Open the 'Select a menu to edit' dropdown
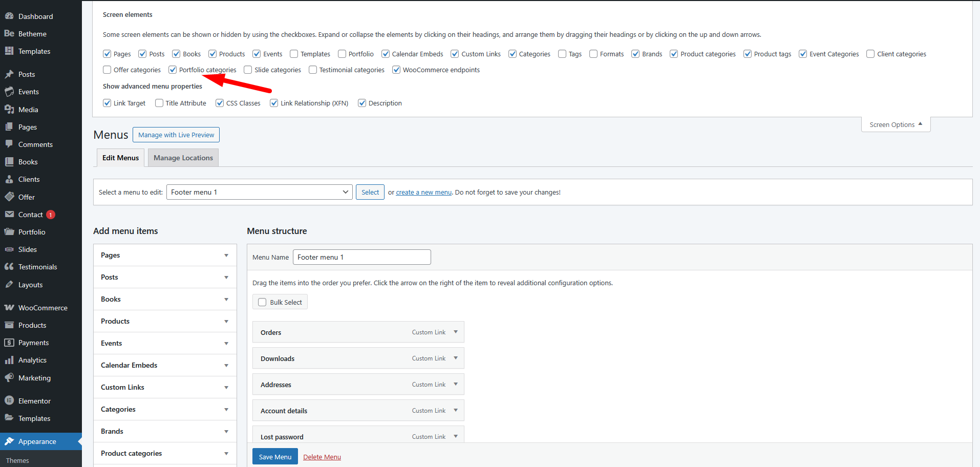The width and height of the screenshot is (980, 467). tap(259, 192)
